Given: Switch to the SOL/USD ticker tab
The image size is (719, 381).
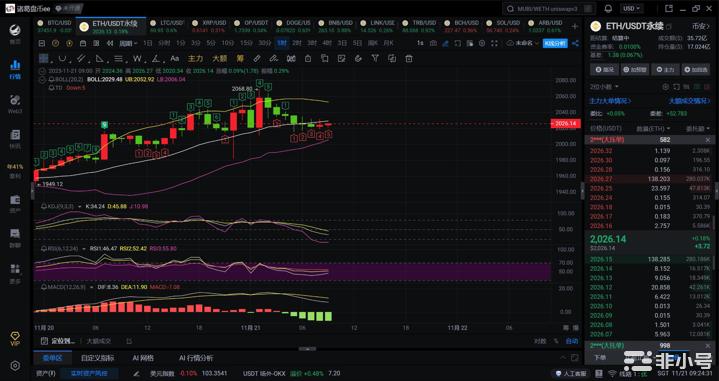Looking at the screenshot, I should [x=503, y=26].
